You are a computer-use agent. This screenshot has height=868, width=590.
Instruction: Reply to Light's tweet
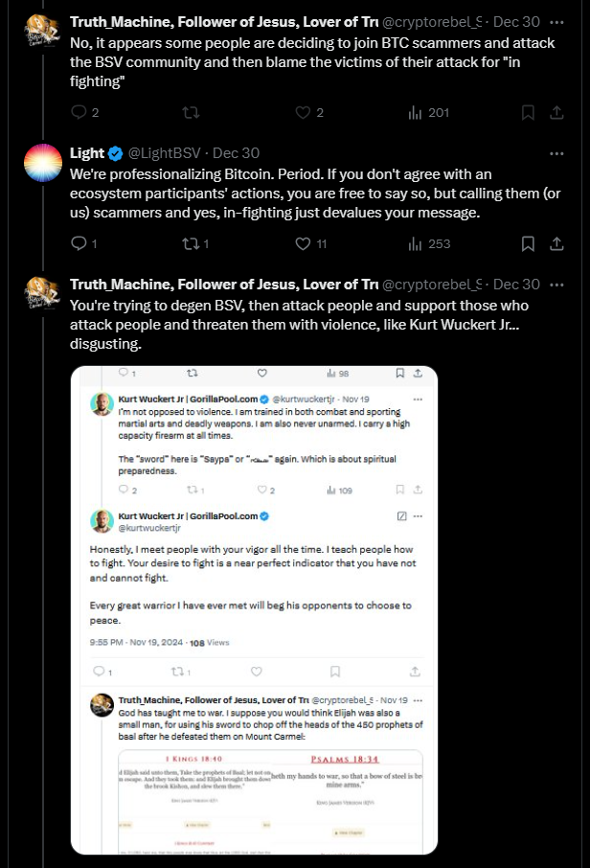tap(84, 243)
